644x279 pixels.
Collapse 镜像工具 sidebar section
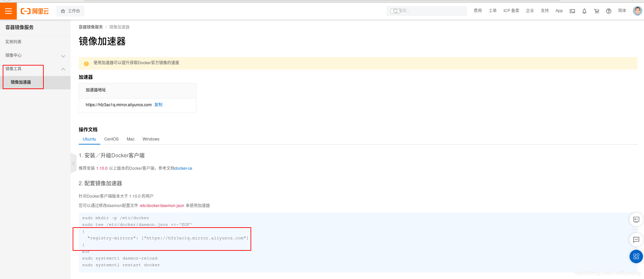[35, 69]
